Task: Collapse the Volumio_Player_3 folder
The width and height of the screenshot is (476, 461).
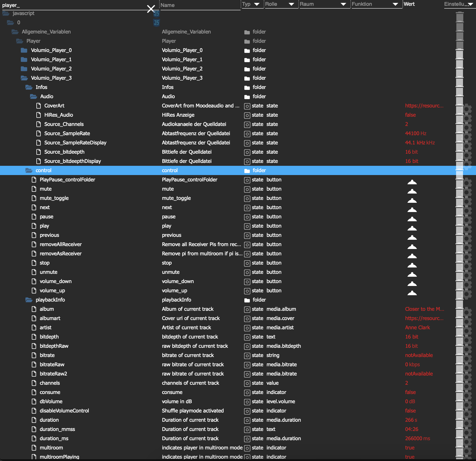Action: tap(24, 78)
